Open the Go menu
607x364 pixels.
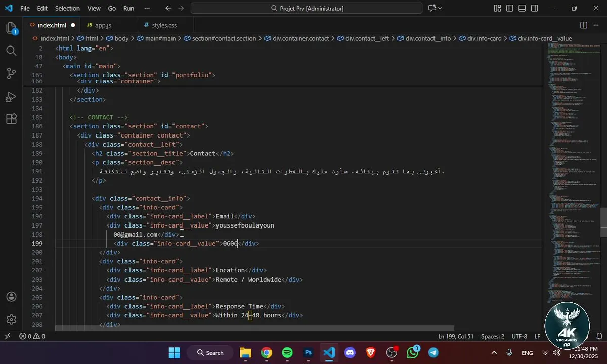pyautogui.click(x=112, y=8)
